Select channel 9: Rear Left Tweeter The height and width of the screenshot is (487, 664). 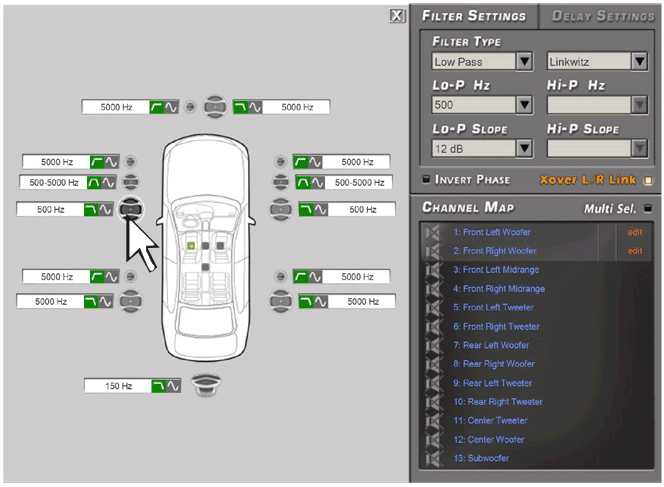click(x=492, y=383)
